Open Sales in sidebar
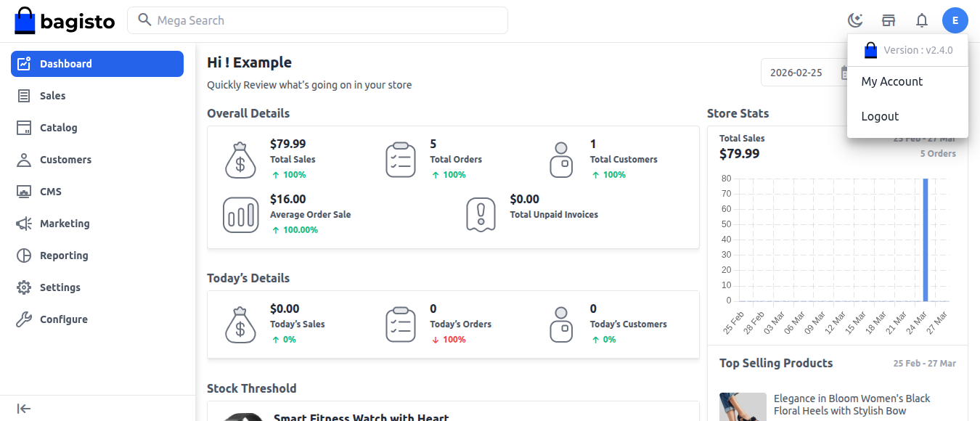 click(x=52, y=96)
